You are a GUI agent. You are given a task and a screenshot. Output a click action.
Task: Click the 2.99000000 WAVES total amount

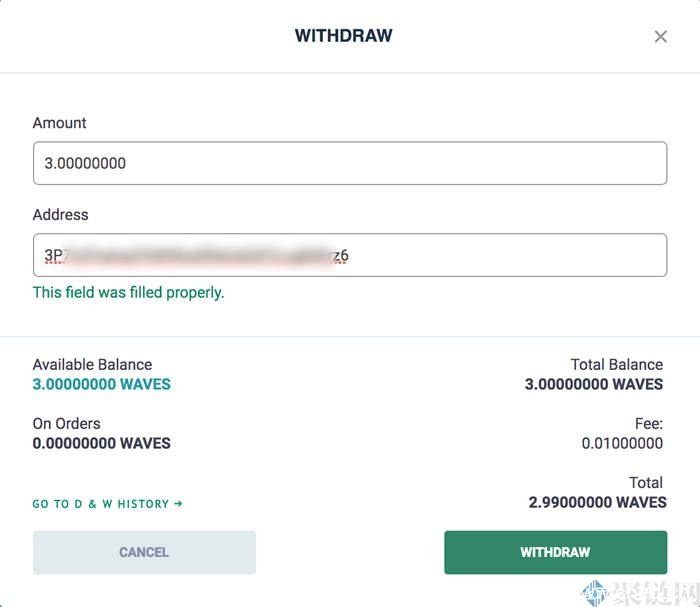(597, 502)
